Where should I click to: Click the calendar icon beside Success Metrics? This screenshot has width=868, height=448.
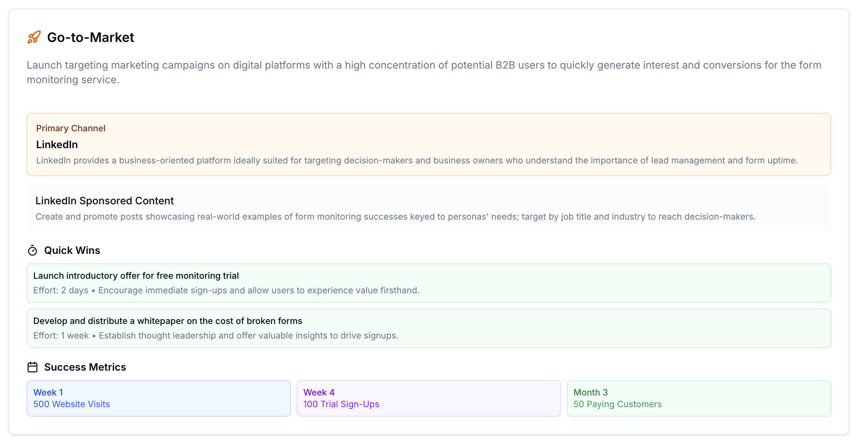click(32, 367)
